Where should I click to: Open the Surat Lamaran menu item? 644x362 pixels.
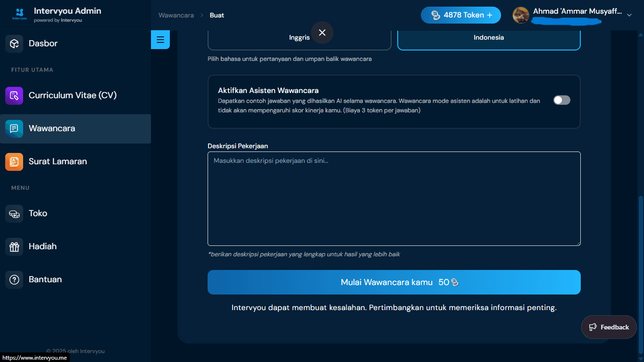(75, 161)
